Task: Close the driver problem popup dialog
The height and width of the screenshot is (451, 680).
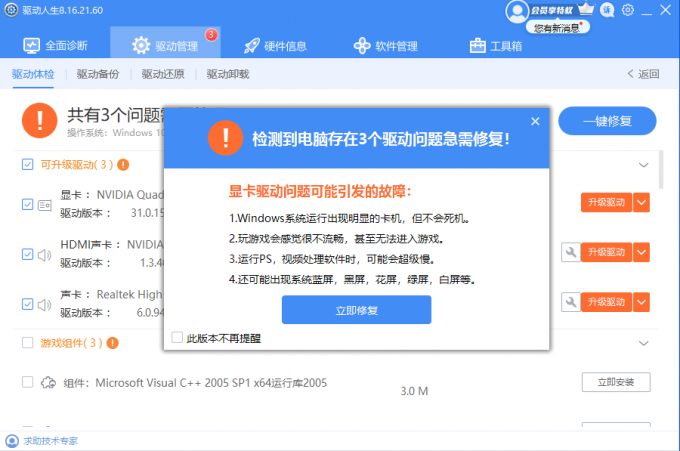Action: point(535,121)
